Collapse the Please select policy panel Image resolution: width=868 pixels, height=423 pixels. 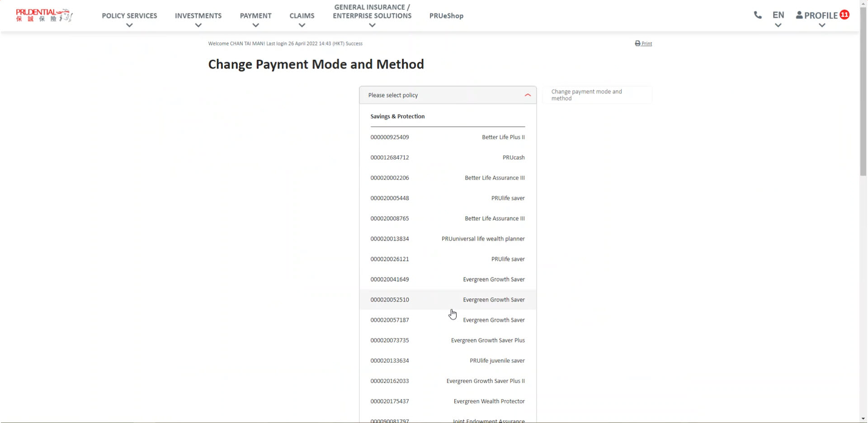coord(527,95)
